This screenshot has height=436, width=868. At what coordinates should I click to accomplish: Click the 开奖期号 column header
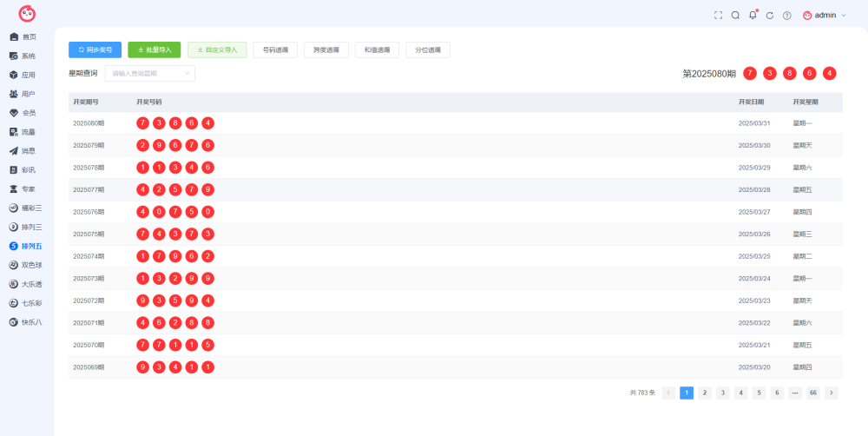86,102
